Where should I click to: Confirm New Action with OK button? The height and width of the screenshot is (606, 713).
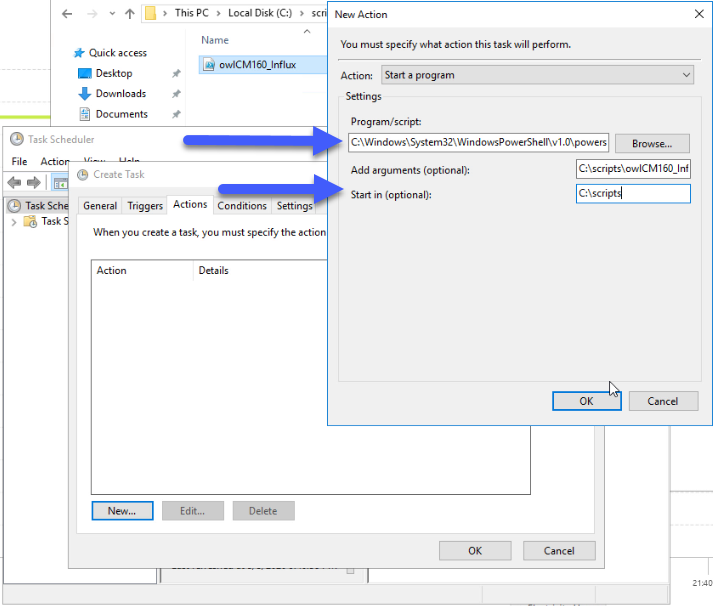pyautogui.click(x=587, y=401)
